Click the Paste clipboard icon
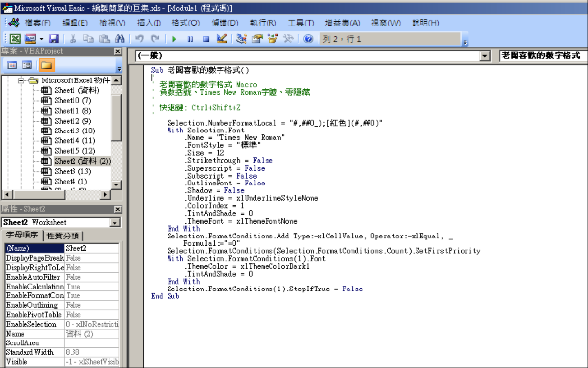The height and width of the screenshot is (368, 588). click(104, 39)
